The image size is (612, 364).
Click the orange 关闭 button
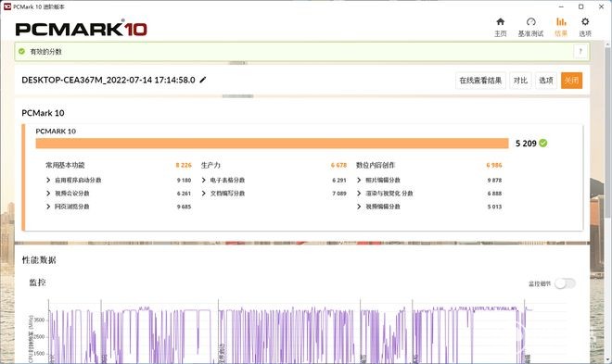pos(571,81)
